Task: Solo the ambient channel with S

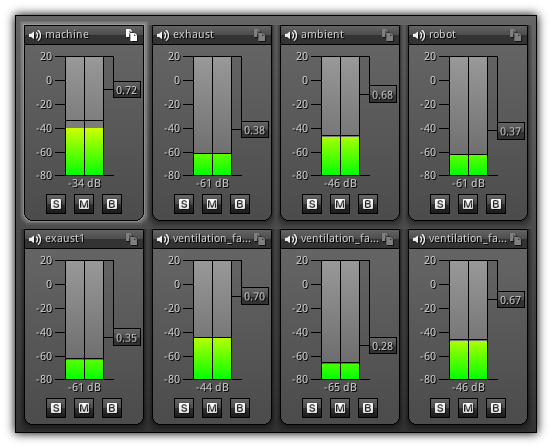Action: click(312, 204)
